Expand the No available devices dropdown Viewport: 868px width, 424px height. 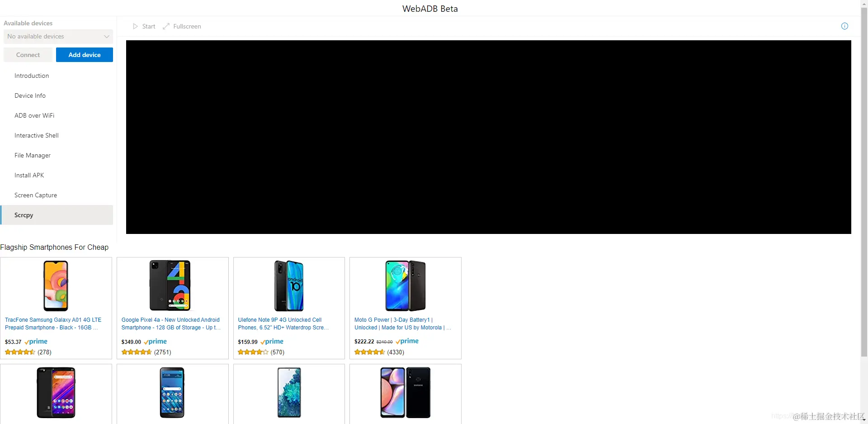(x=58, y=36)
